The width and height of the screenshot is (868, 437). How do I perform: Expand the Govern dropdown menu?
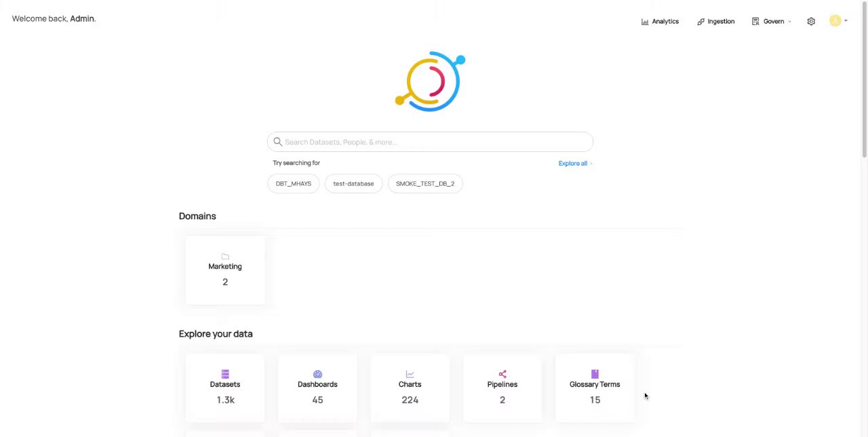click(772, 22)
